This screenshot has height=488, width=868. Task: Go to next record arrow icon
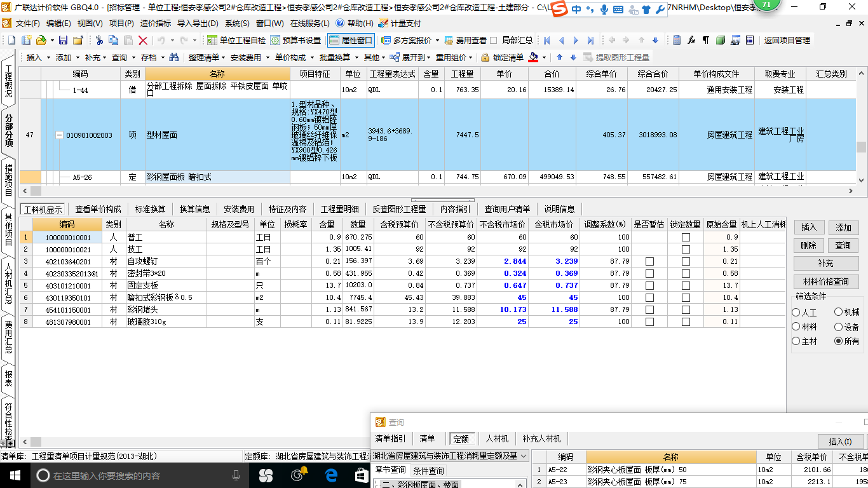coord(576,40)
